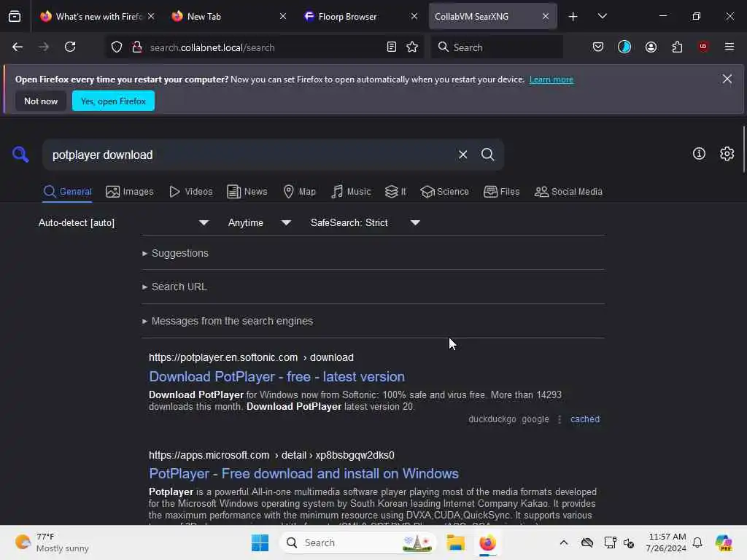
Task: Click the Firefox toolbar Search box
Action: coord(497,47)
